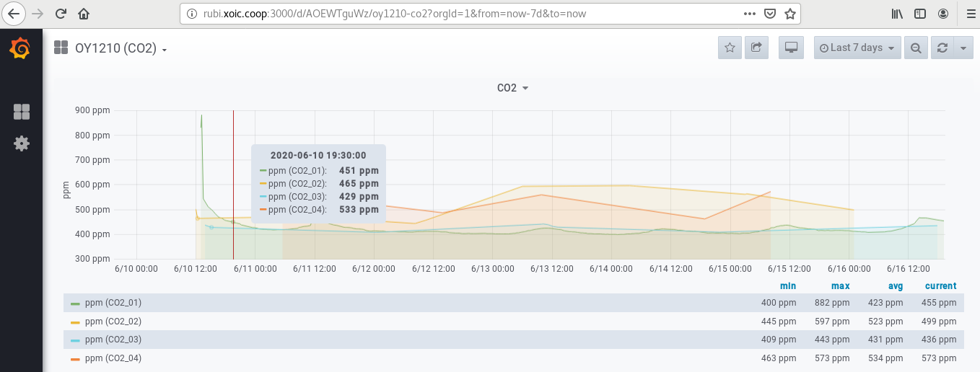Click orange color swatch of CO2_04 legend

[x=75, y=359]
